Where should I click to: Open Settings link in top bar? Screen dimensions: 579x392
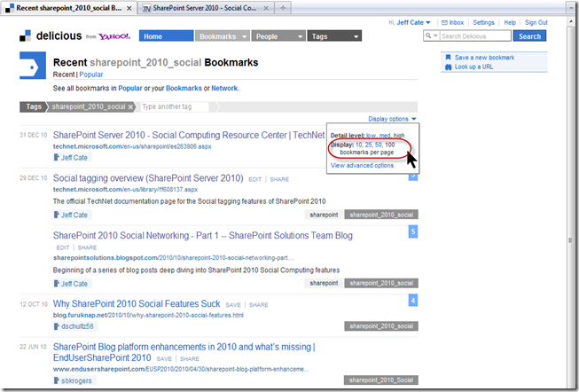click(x=483, y=22)
